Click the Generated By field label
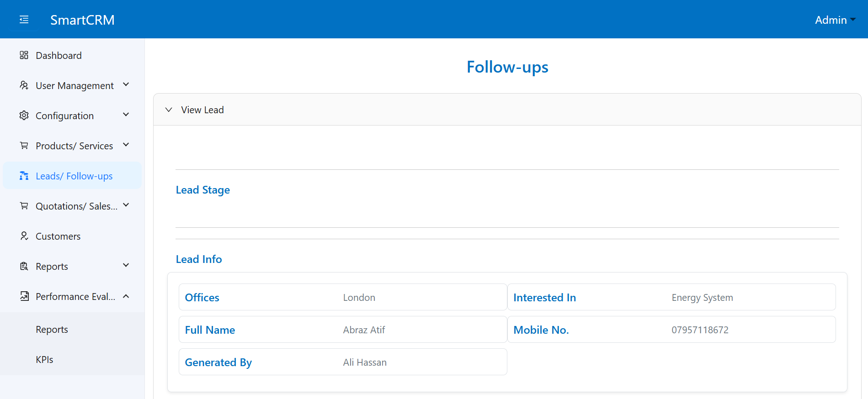The height and width of the screenshot is (399, 868). pos(218,362)
